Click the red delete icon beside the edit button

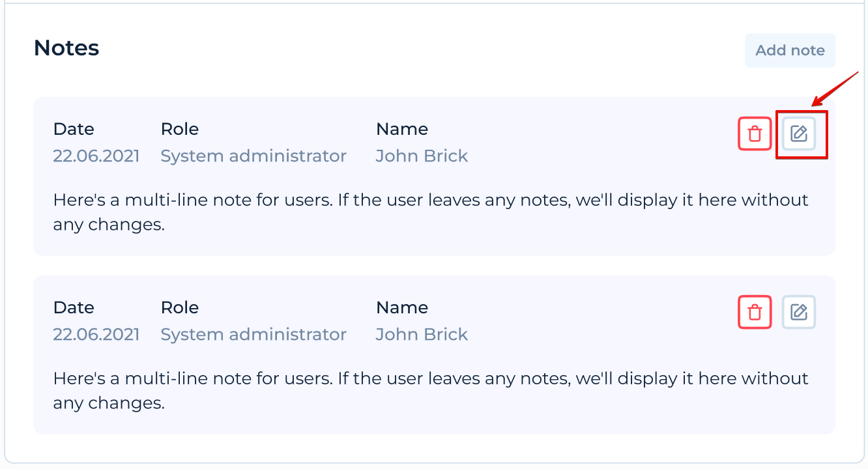tap(755, 134)
